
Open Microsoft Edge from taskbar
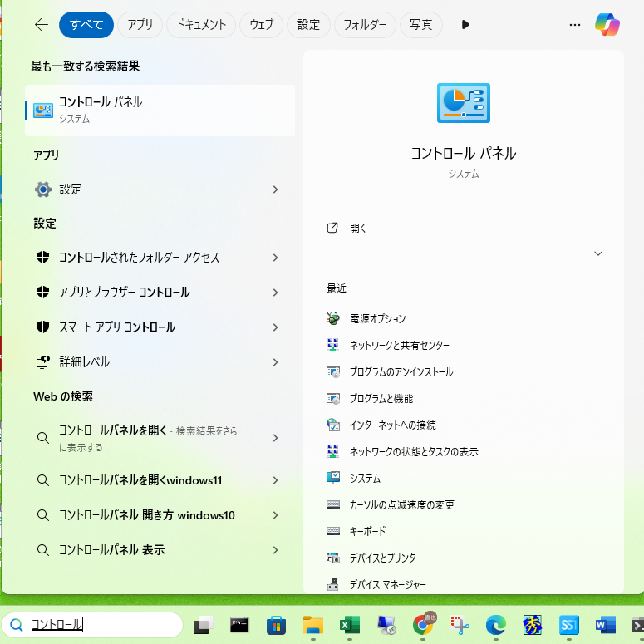(496, 625)
